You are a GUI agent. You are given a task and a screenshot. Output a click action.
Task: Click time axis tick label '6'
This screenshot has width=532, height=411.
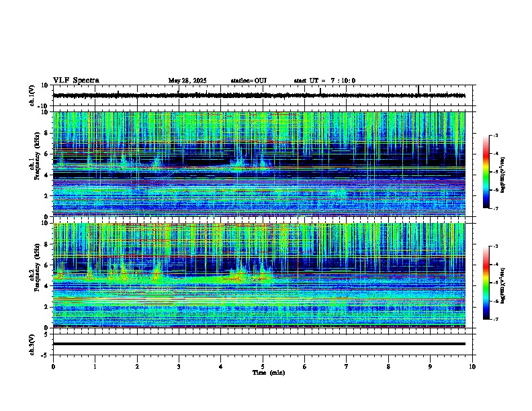[305, 367]
